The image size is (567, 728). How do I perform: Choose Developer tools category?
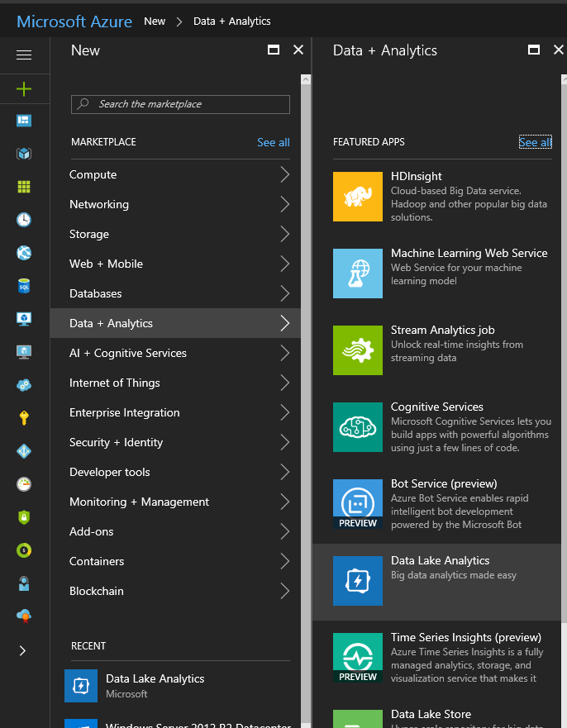click(175, 472)
